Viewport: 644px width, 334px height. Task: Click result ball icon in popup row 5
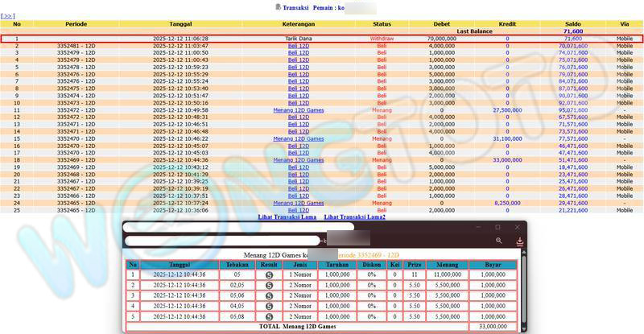point(268,316)
